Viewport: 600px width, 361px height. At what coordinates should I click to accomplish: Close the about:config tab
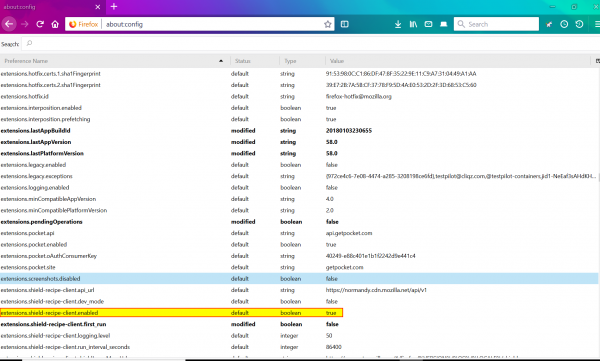[x=98, y=7]
